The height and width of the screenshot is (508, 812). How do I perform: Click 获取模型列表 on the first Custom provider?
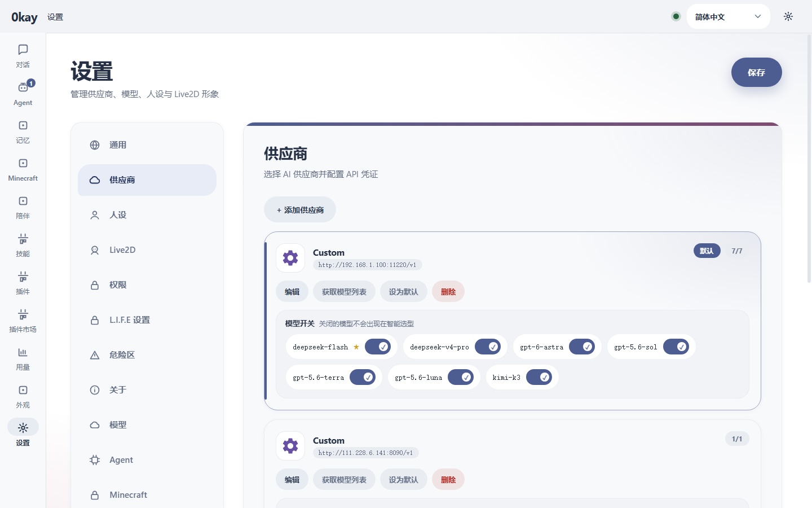344,292
